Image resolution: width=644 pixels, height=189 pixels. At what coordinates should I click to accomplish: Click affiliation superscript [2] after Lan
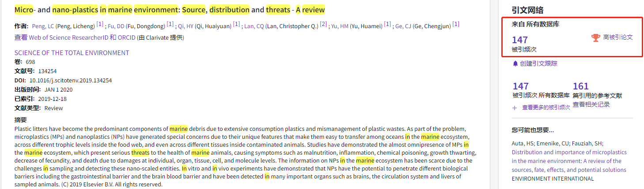pyautogui.click(x=323, y=24)
